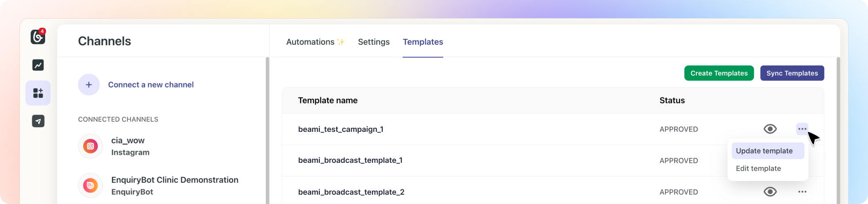Preview beami_broadcast_template_2 with the eye icon
The width and height of the screenshot is (868, 204).
[x=770, y=192]
